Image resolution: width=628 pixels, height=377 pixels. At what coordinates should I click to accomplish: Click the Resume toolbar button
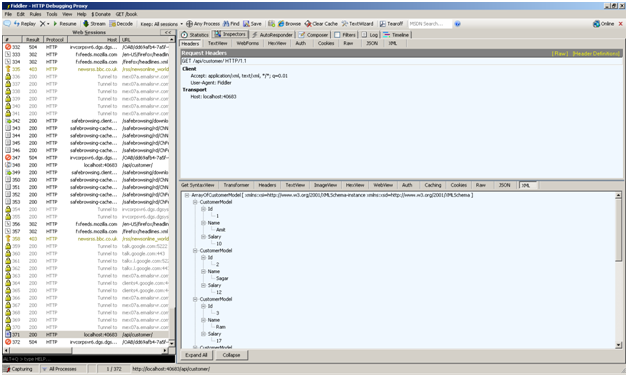point(64,24)
